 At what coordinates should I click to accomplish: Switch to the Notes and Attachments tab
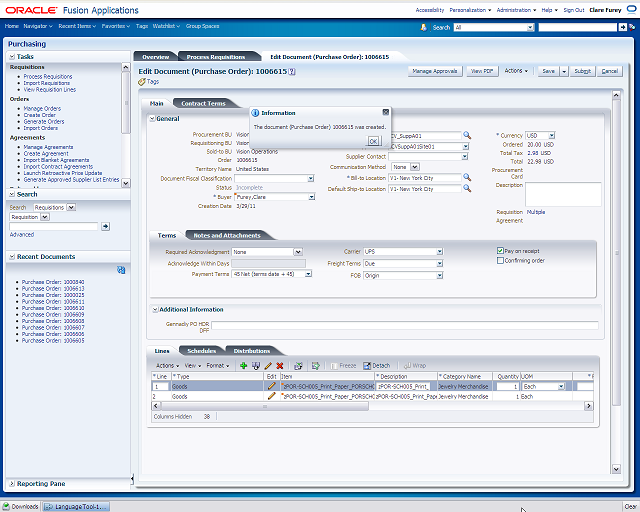227,236
